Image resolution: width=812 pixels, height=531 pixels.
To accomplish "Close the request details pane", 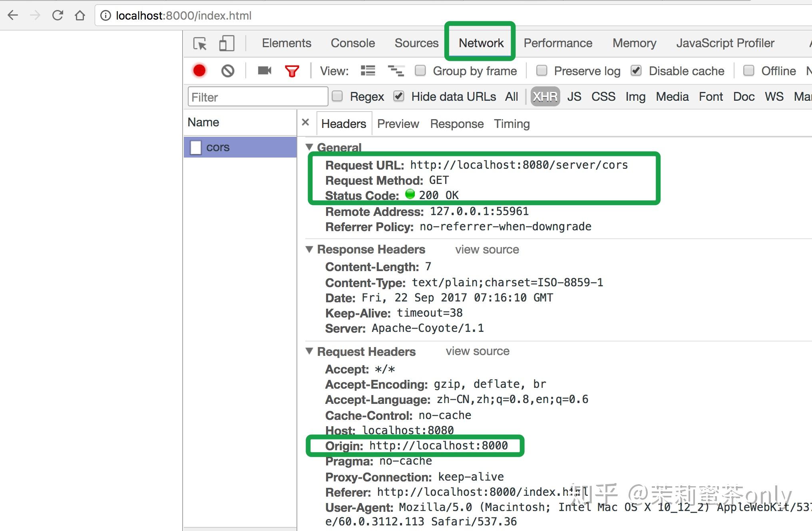I will point(305,122).
